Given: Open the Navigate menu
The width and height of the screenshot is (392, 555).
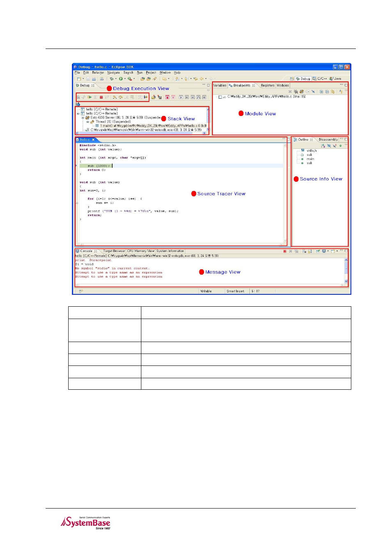Looking at the screenshot, I should point(113,72).
